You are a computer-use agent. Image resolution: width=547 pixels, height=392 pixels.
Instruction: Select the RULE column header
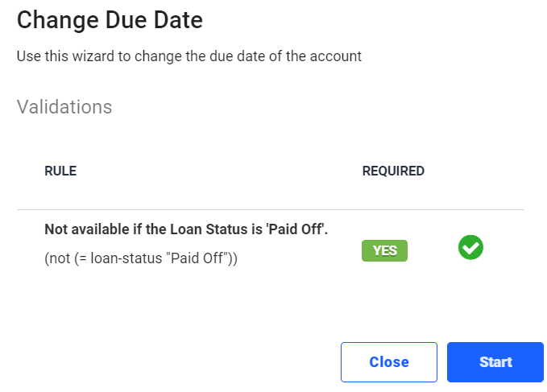pyautogui.click(x=60, y=171)
